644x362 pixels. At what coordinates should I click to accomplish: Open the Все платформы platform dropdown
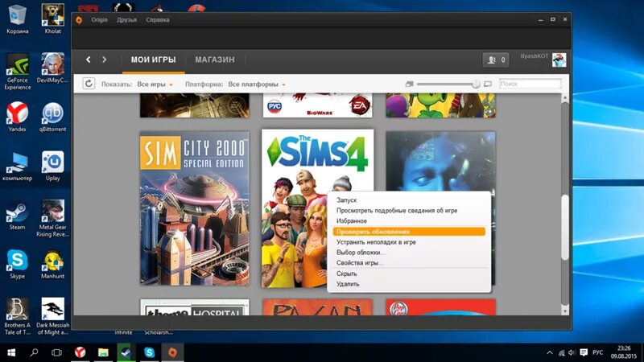[257, 84]
